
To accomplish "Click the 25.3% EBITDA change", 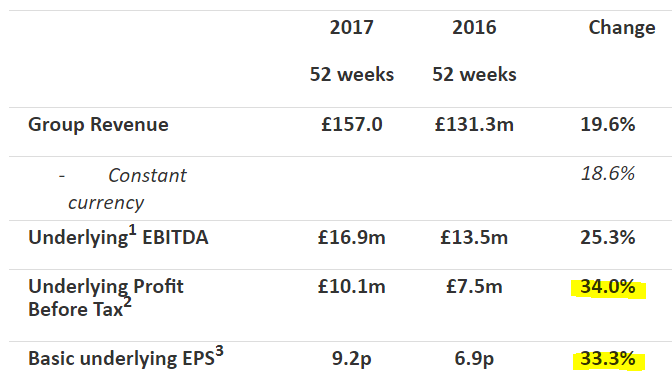I will point(608,237).
